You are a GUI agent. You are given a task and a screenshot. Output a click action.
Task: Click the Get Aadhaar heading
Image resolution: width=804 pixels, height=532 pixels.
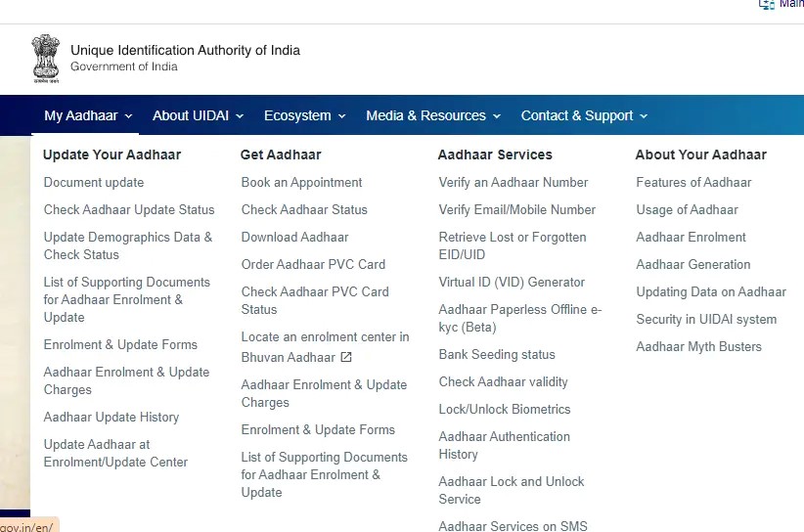point(281,155)
